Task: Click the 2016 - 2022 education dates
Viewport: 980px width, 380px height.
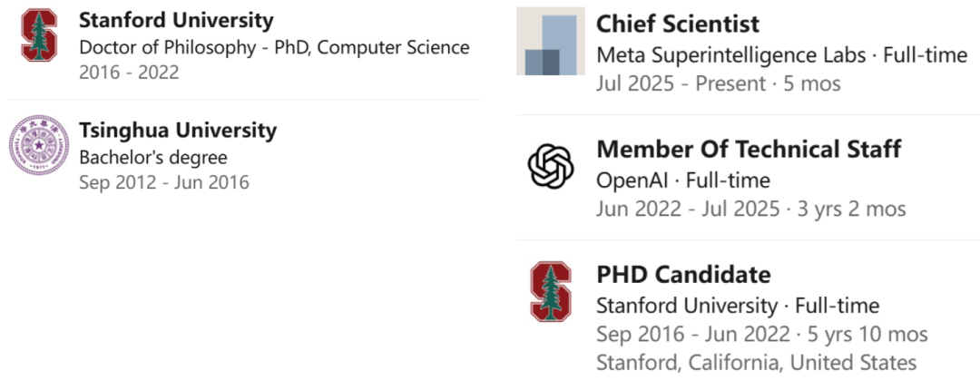Action: [x=129, y=73]
